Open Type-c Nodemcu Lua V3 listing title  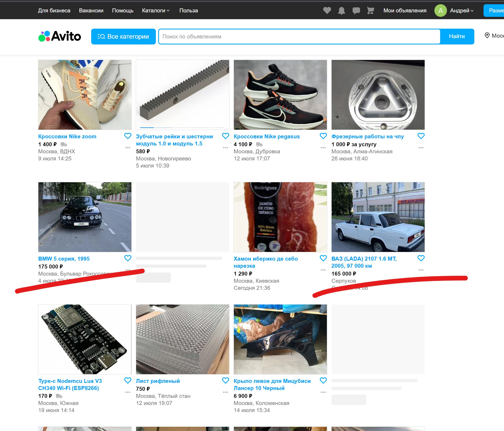click(x=70, y=385)
